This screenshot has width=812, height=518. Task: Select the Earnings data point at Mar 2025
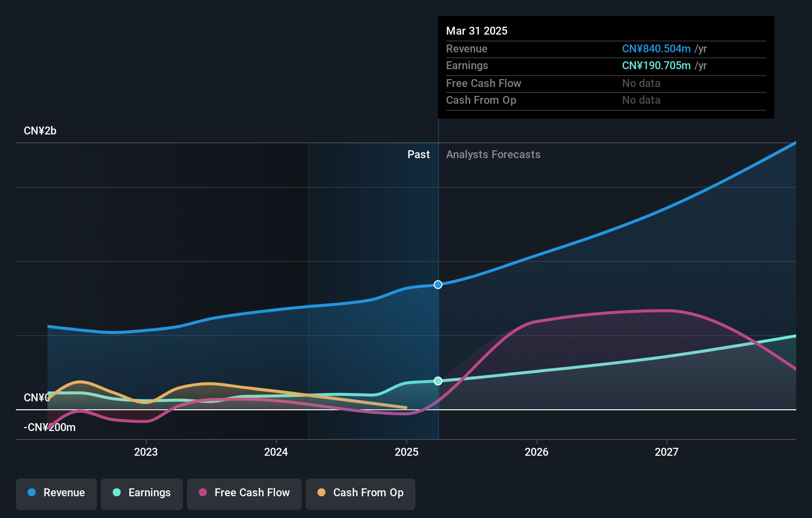pos(438,381)
